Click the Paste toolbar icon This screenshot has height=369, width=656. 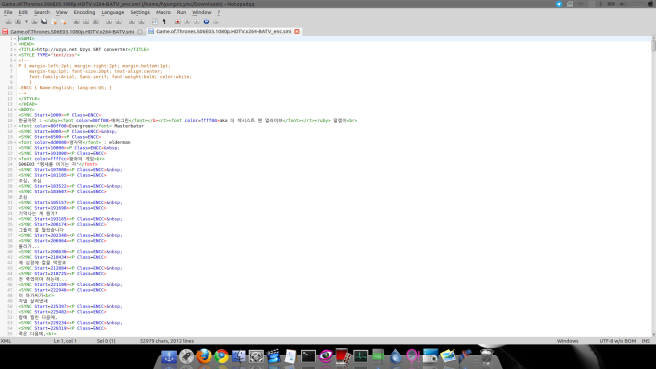point(95,22)
